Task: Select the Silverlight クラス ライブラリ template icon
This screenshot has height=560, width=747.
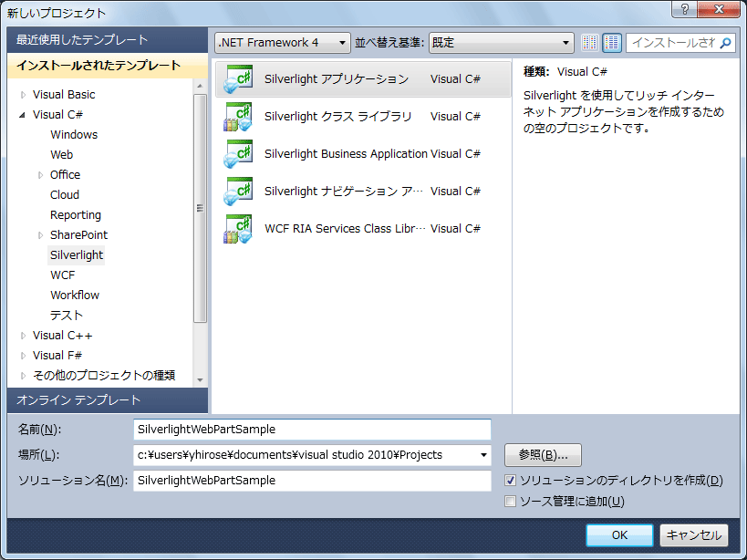Action: click(x=238, y=117)
